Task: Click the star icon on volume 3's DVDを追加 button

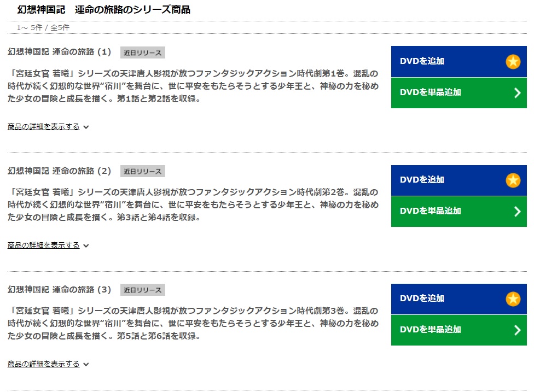Action: [513, 299]
